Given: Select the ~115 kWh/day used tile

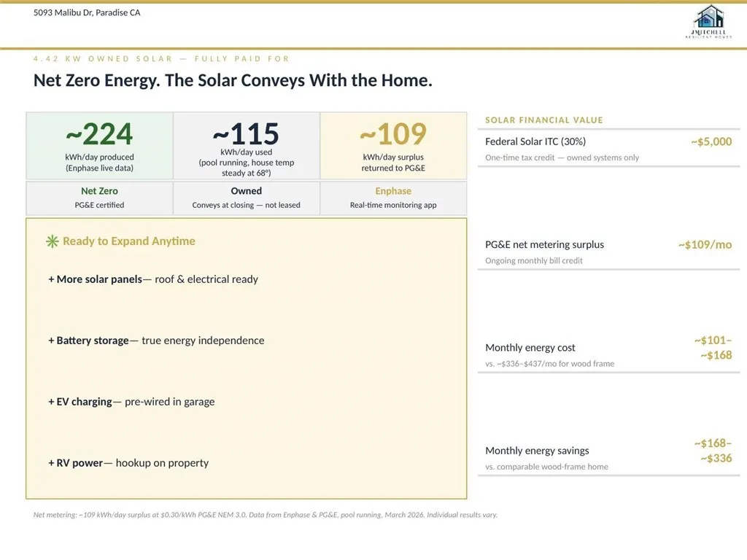Looking at the screenshot, I should 247,146.
